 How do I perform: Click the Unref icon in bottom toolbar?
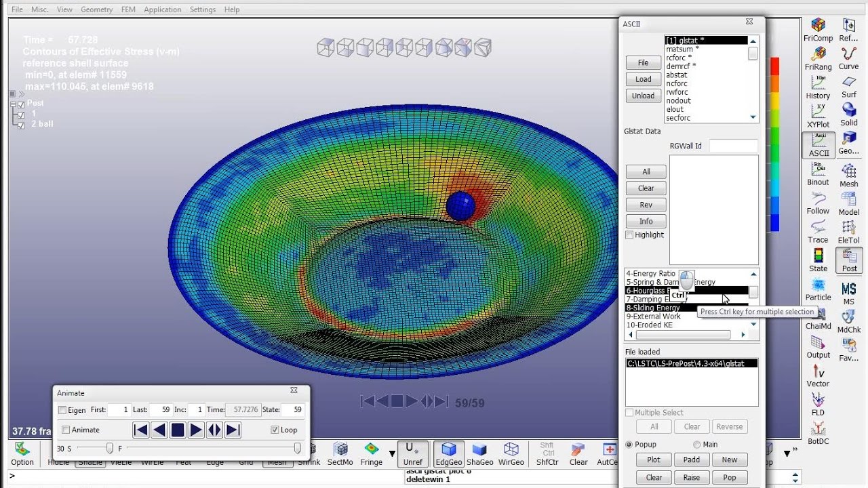click(x=412, y=454)
